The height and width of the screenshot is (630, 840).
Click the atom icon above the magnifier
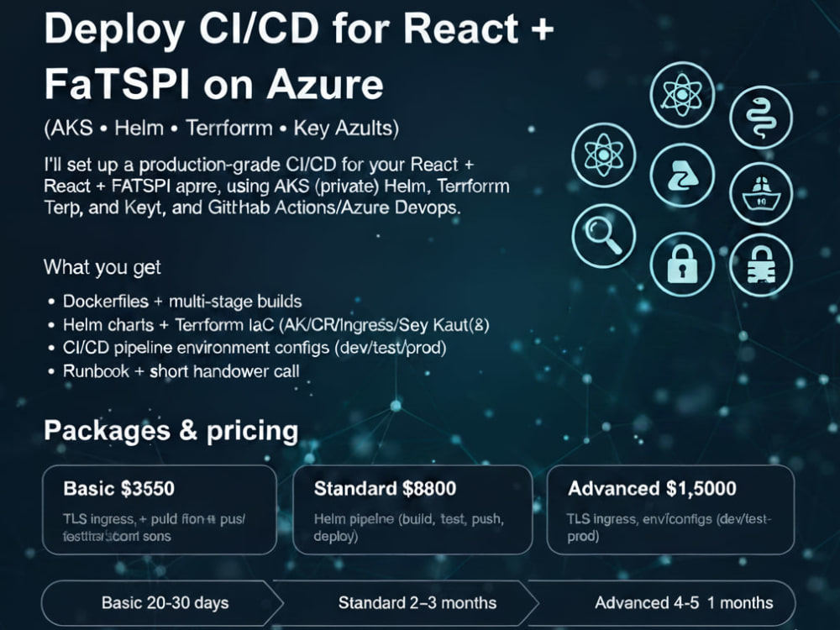point(604,155)
